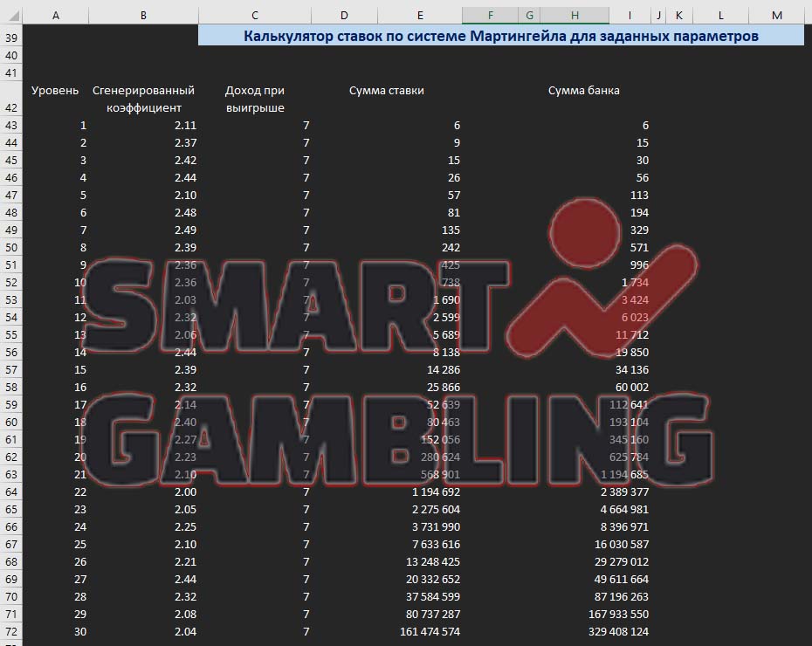Select row 64 header
This screenshot has width=812, height=646.
click(11, 492)
